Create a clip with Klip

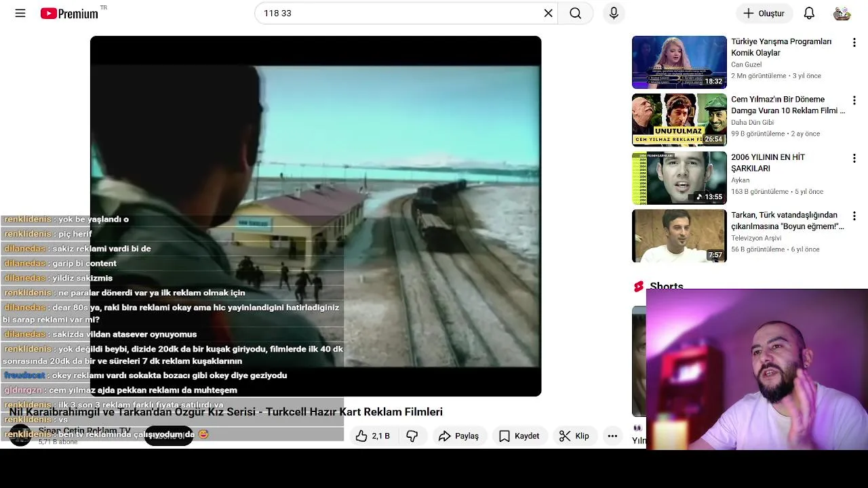pos(574,436)
